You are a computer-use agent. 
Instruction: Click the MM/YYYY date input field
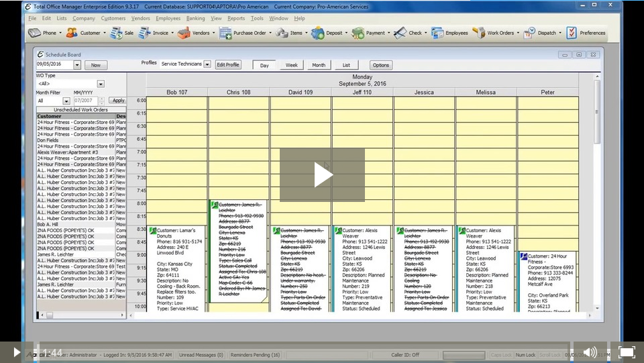click(x=85, y=101)
